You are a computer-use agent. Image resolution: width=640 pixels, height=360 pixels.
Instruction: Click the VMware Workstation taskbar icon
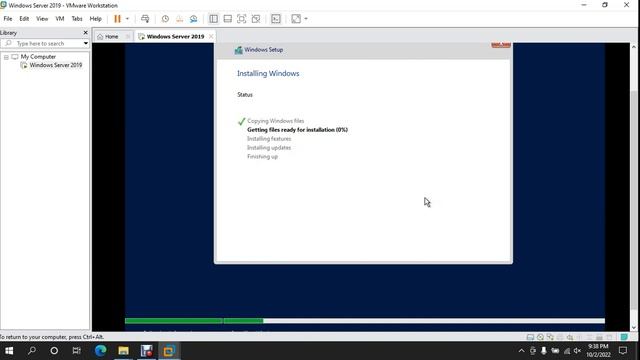(x=169, y=351)
